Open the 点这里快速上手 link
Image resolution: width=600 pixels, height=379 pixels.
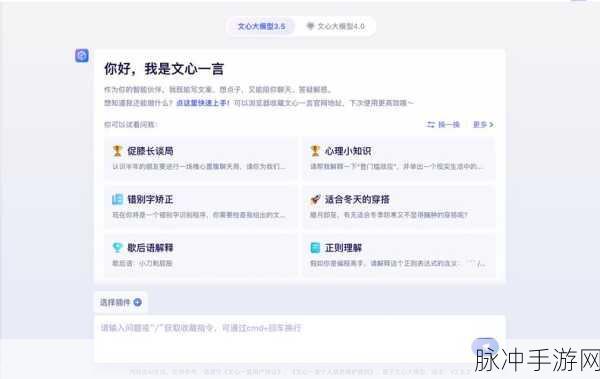click(x=202, y=103)
